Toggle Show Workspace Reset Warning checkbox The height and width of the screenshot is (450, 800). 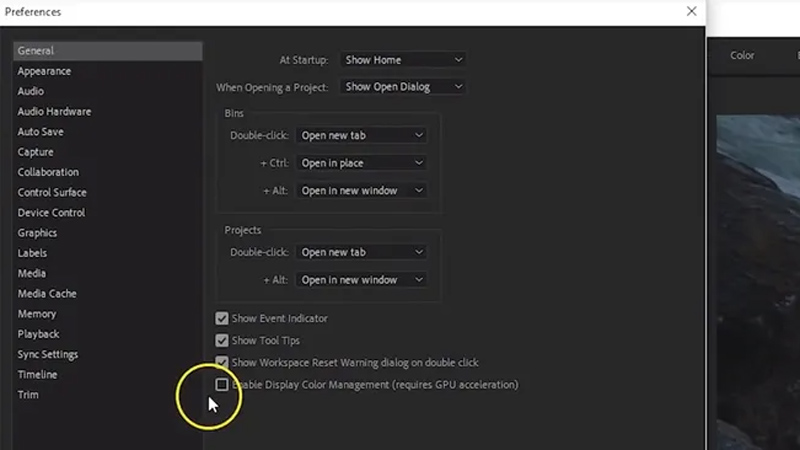[x=222, y=362]
